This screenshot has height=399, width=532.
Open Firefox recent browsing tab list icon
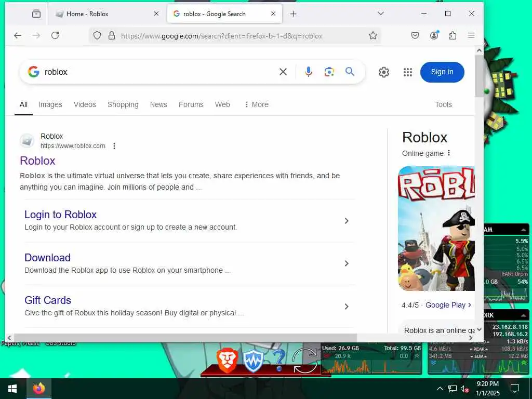(36, 14)
